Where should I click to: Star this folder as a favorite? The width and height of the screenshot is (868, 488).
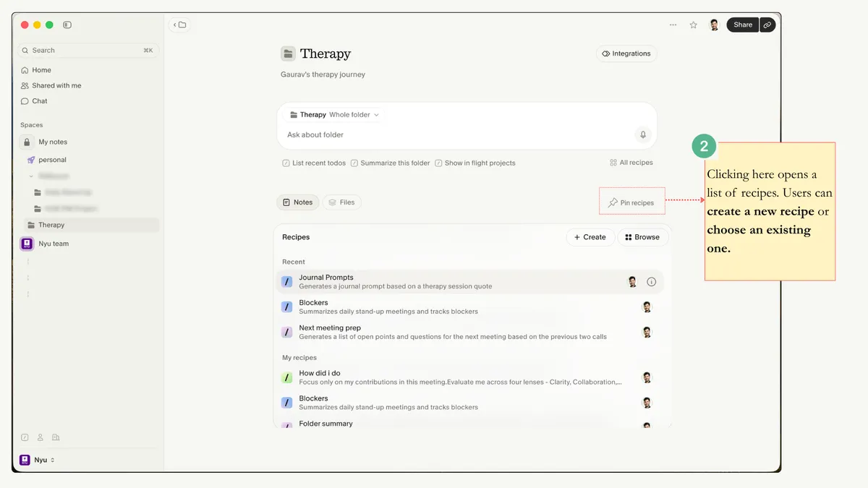(x=693, y=25)
